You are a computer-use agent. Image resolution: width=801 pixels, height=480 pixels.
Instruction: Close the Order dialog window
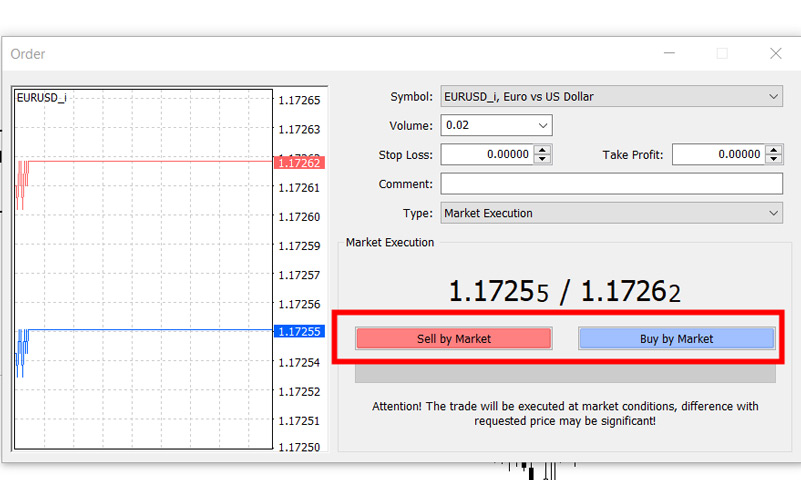775,54
